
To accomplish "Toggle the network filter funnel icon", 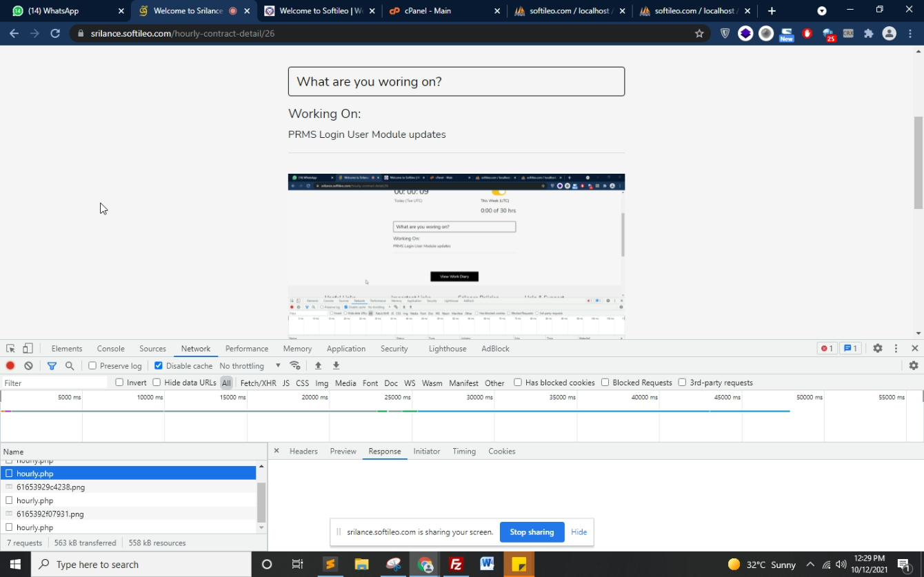I will coord(52,366).
